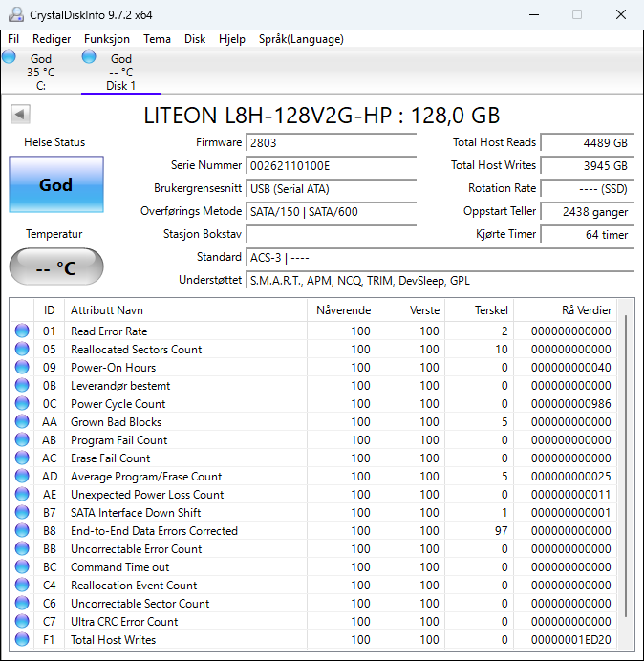
Task: Click status orb for Total Host Writes row
Action: tap(22, 639)
